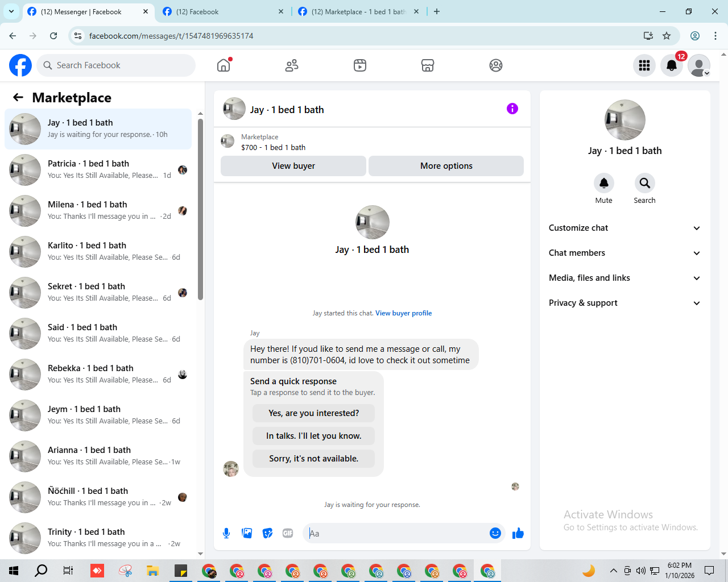This screenshot has width=728, height=582.
Task: Search in conversation magnifier icon
Action: click(645, 183)
